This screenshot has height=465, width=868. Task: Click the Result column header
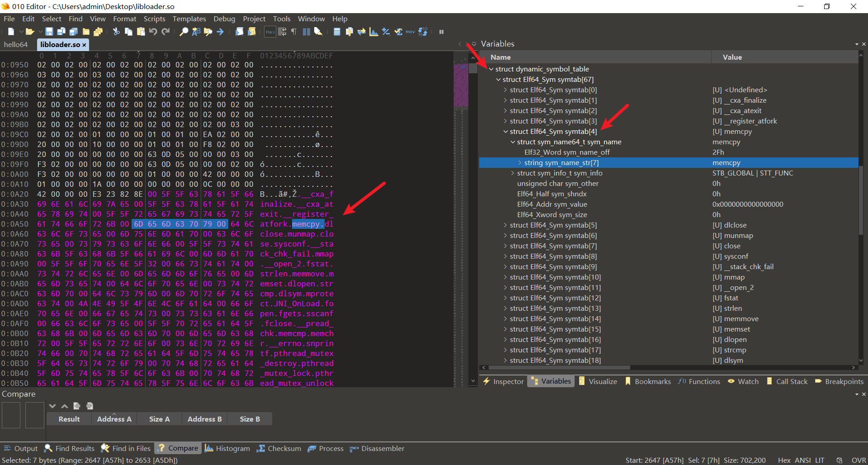69,419
